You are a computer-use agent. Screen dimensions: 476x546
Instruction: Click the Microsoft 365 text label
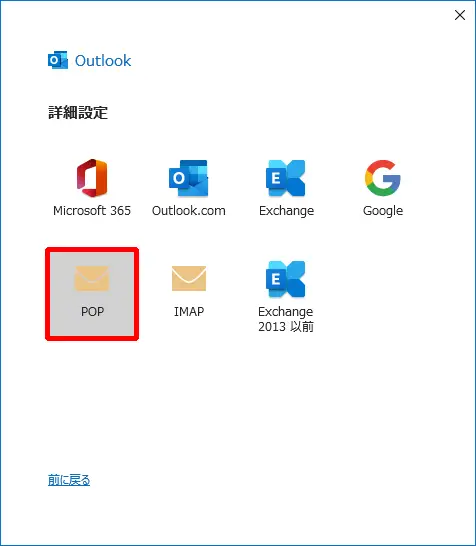pos(92,211)
